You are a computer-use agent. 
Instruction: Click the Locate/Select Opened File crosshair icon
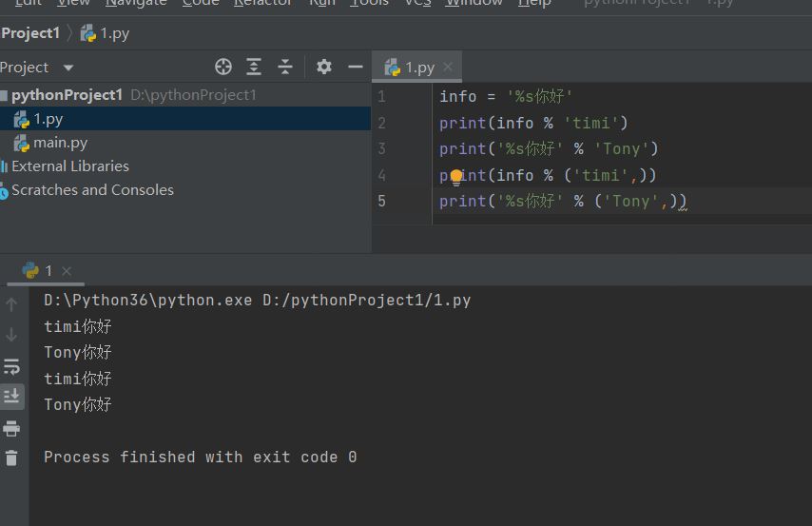[x=223, y=67]
